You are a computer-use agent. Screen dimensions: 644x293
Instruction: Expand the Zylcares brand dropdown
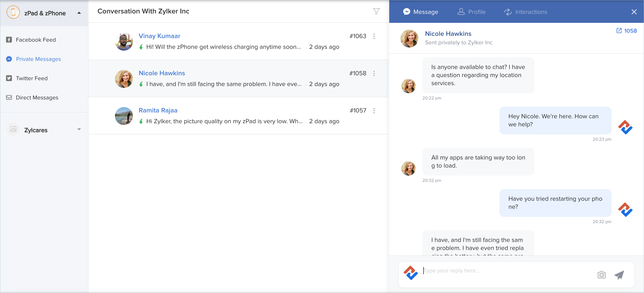tap(79, 129)
